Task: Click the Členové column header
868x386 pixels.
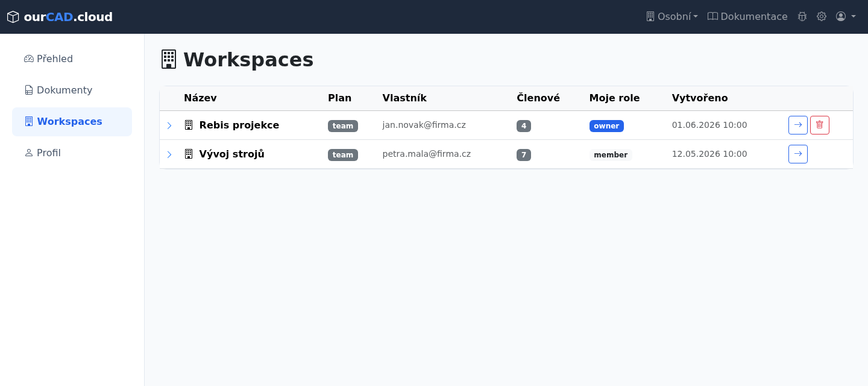Action: (538, 98)
